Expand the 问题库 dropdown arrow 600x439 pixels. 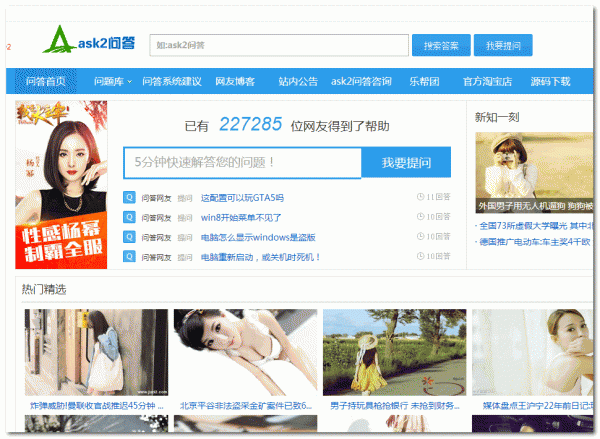pos(130,82)
